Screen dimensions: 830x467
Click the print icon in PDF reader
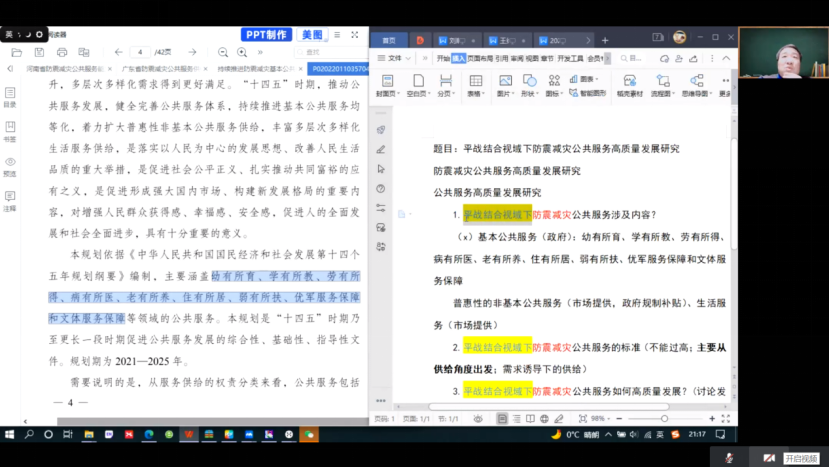click(x=62, y=52)
